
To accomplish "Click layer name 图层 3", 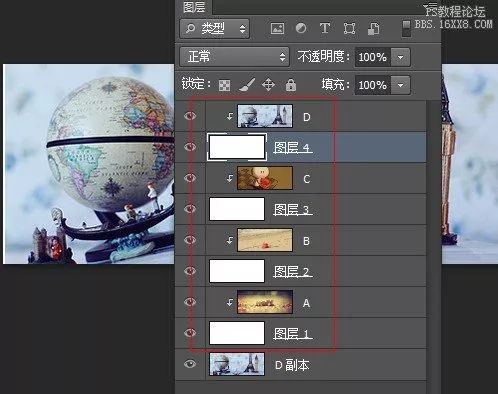I will (x=292, y=209).
